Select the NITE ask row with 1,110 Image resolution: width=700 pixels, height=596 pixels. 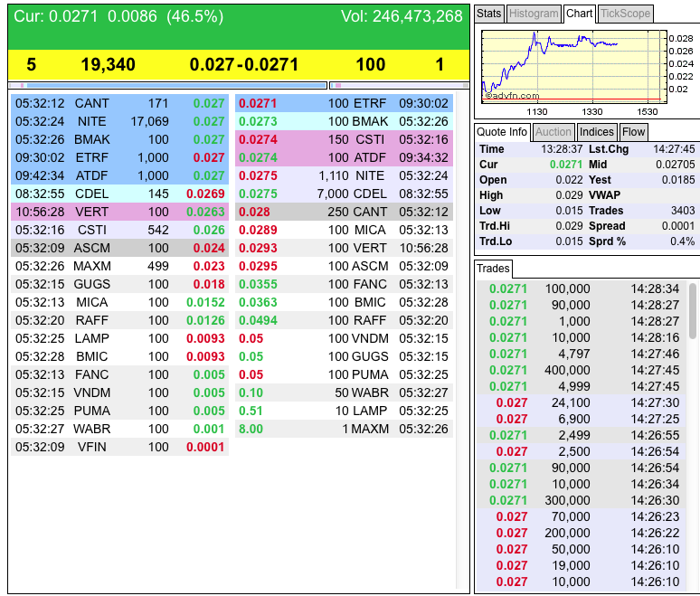pyautogui.click(x=344, y=175)
